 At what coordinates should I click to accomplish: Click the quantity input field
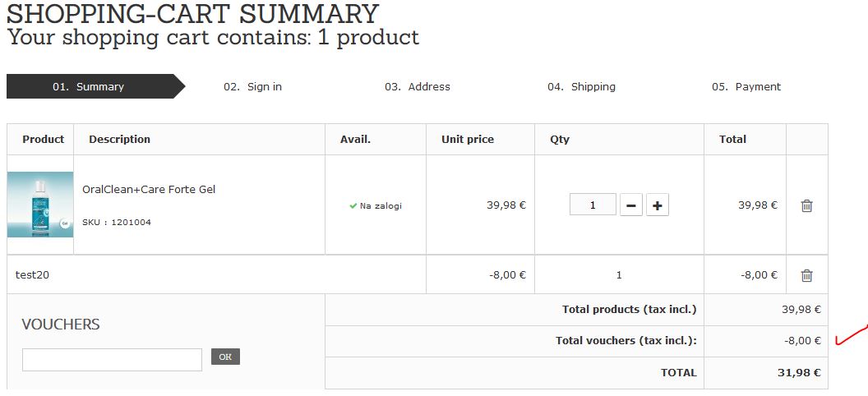[x=593, y=205]
